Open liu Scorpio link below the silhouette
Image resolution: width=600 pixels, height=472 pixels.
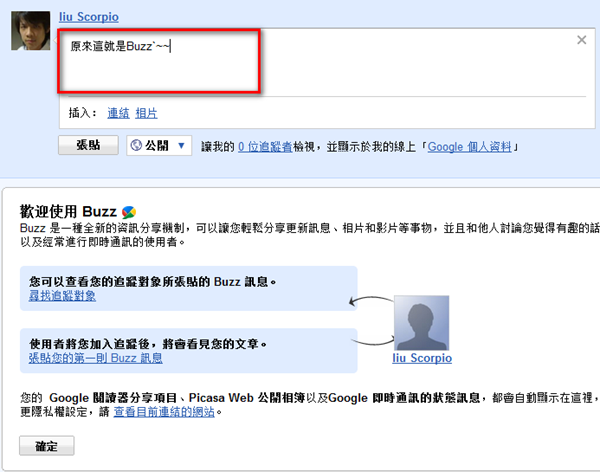pyautogui.click(x=422, y=358)
